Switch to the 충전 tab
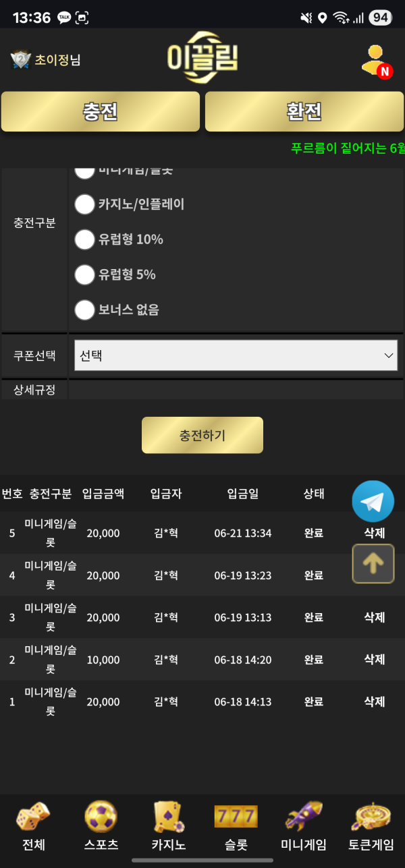 101,112
